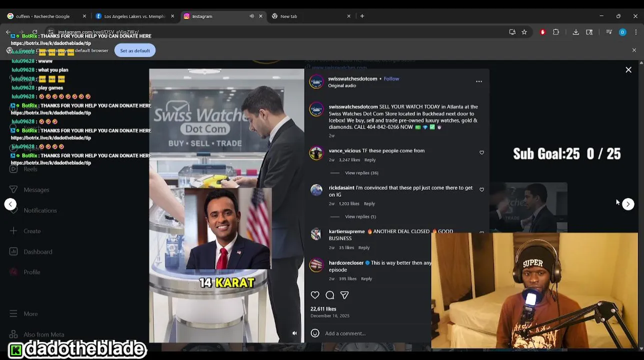Viewport: 644px width, 360px height.
Task: Toggle reel video mute speaker icon
Action: pos(294,333)
